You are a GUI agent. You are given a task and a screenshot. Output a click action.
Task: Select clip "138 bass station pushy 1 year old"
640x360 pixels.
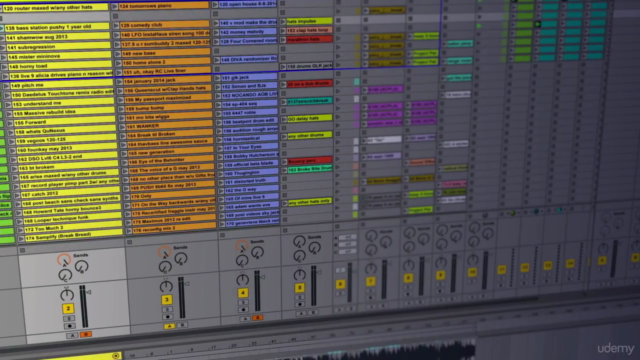(57, 27)
